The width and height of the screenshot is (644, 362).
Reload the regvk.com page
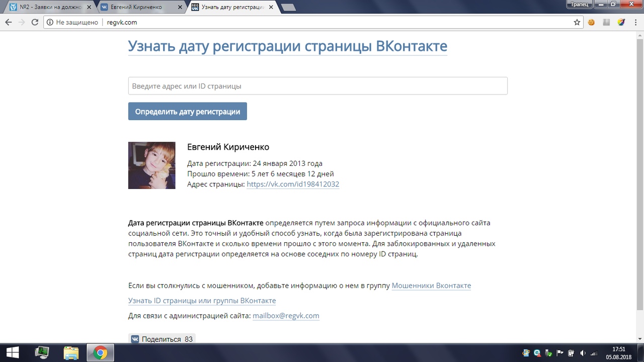[x=35, y=22]
